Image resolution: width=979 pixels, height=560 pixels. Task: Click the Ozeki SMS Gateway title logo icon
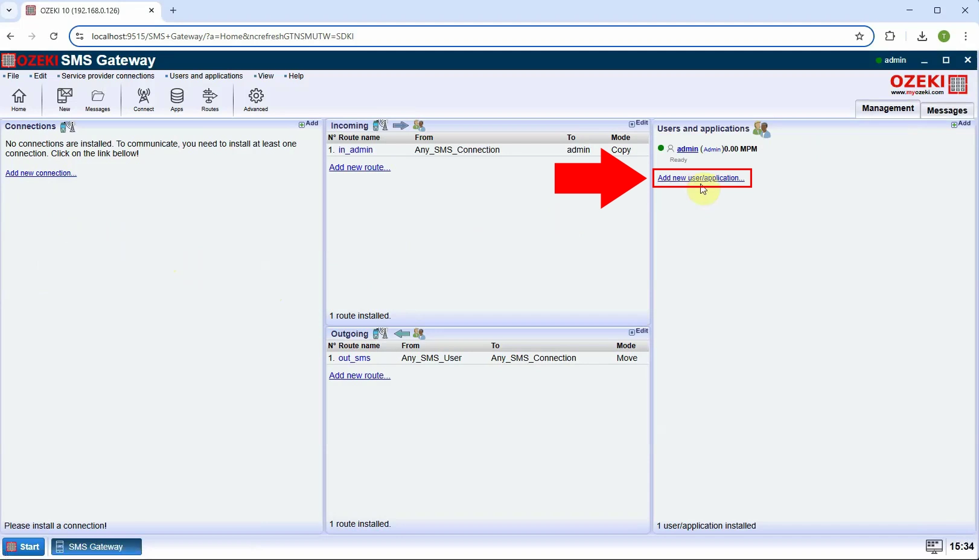8,60
